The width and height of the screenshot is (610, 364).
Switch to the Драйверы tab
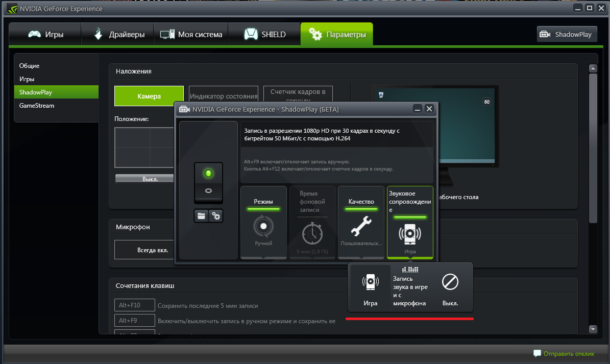[x=117, y=34]
